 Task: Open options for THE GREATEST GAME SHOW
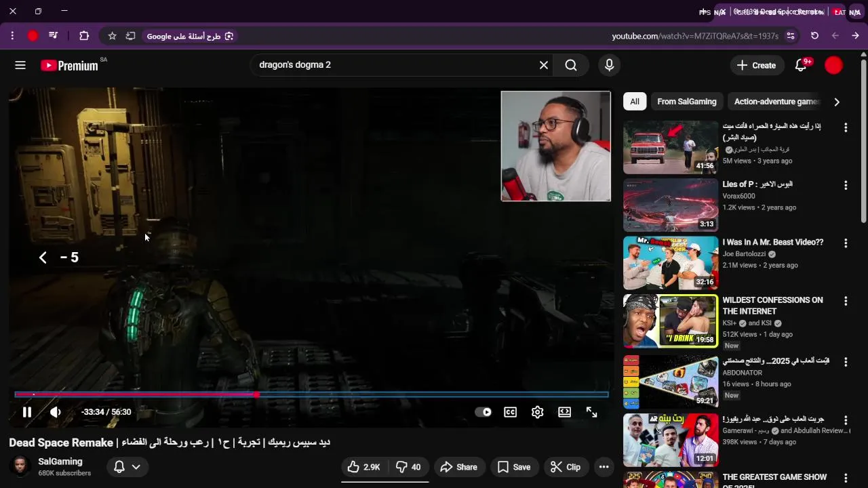pos(846,478)
